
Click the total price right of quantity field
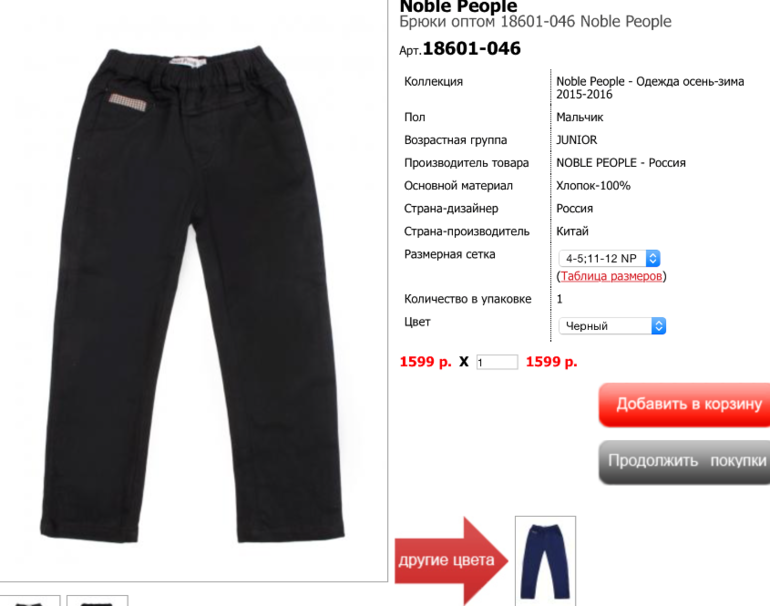[551, 362]
